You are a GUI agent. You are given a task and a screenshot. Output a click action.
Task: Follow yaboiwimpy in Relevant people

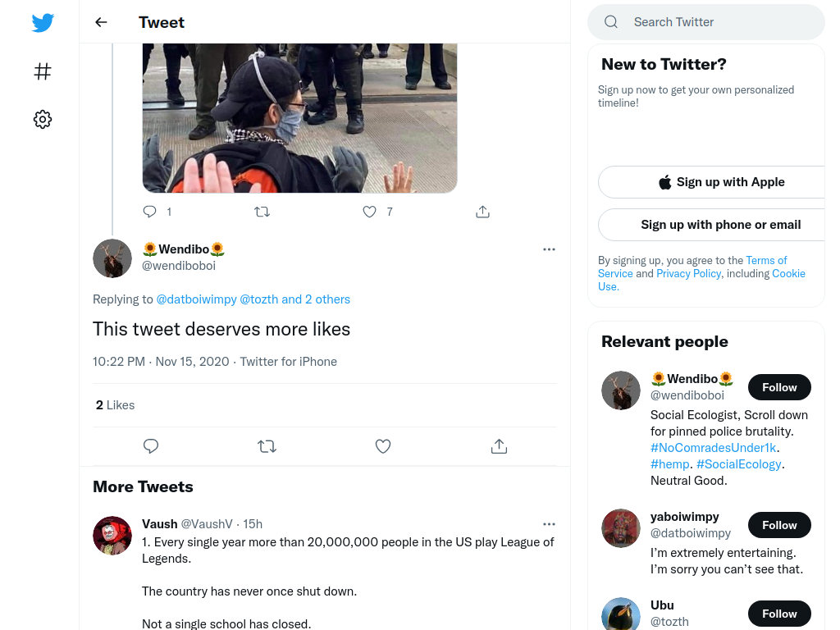(x=779, y=525)
